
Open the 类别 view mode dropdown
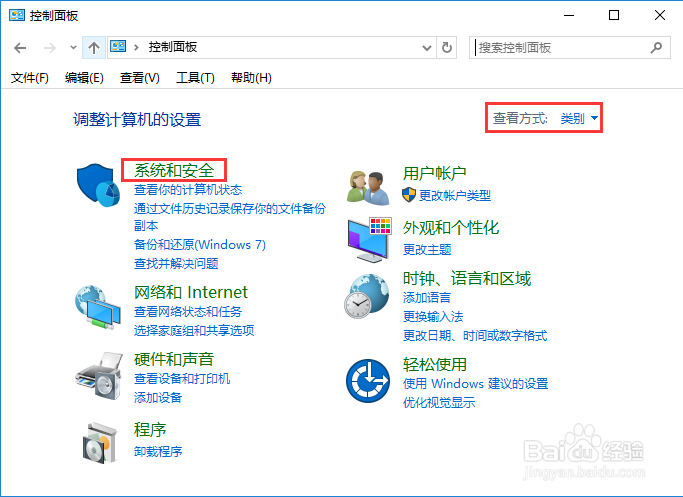point(579,118)
